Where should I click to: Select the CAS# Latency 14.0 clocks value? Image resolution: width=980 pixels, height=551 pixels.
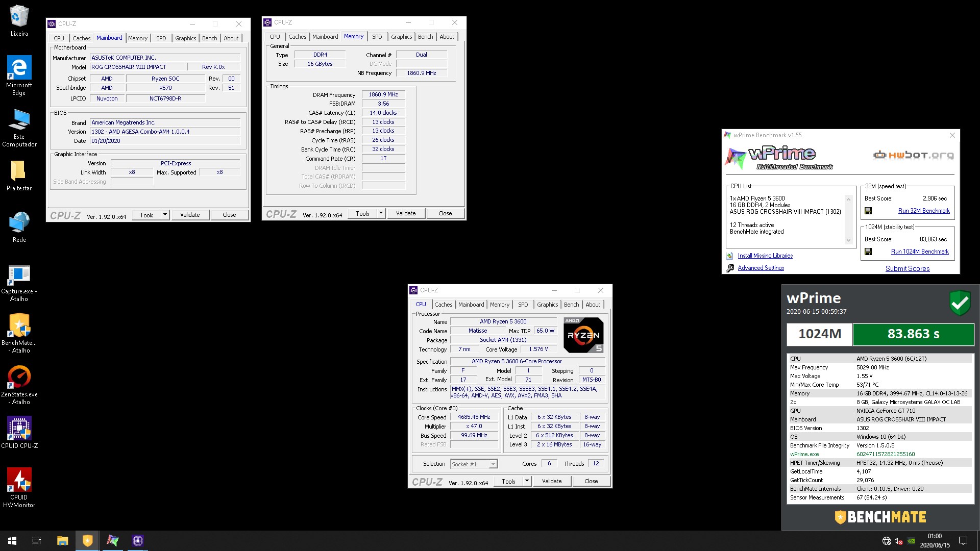[383, 113]
